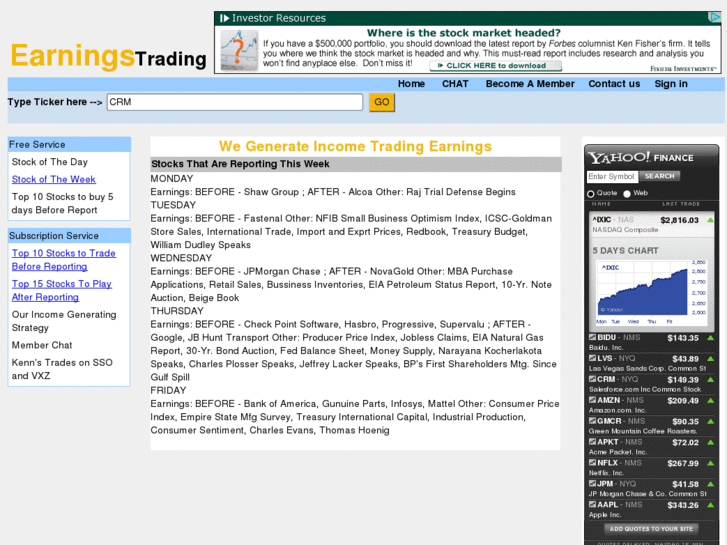Click the chart icon next to BIDU

(592, 337)
